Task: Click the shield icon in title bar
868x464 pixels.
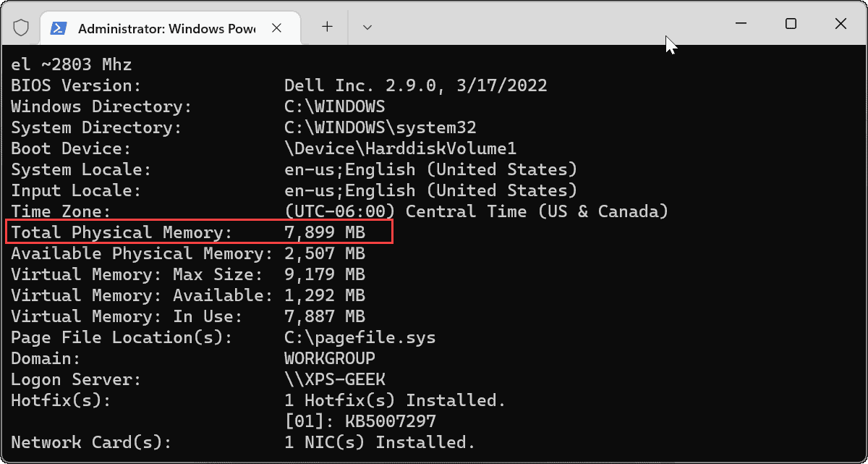Action: click(x=21, y=28)
